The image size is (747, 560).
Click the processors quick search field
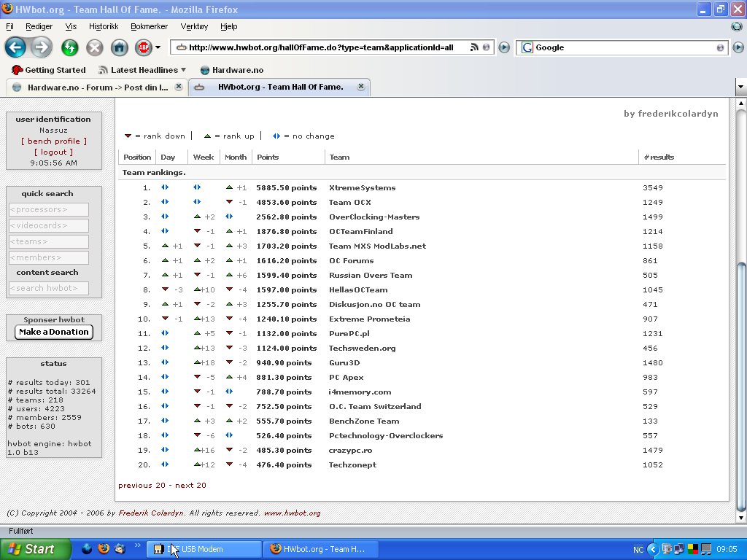click(49, 209)
